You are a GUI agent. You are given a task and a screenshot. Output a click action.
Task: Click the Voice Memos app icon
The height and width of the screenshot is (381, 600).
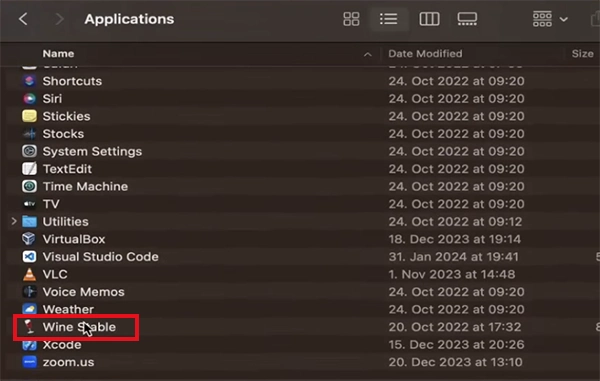(x=29, y=291)
